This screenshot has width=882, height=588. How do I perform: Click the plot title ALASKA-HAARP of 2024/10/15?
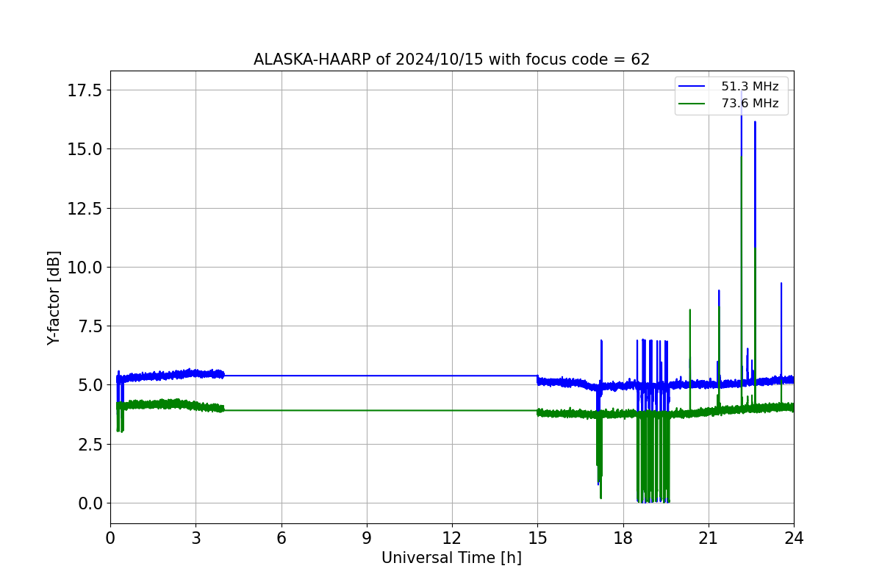(x=451, y=60)
